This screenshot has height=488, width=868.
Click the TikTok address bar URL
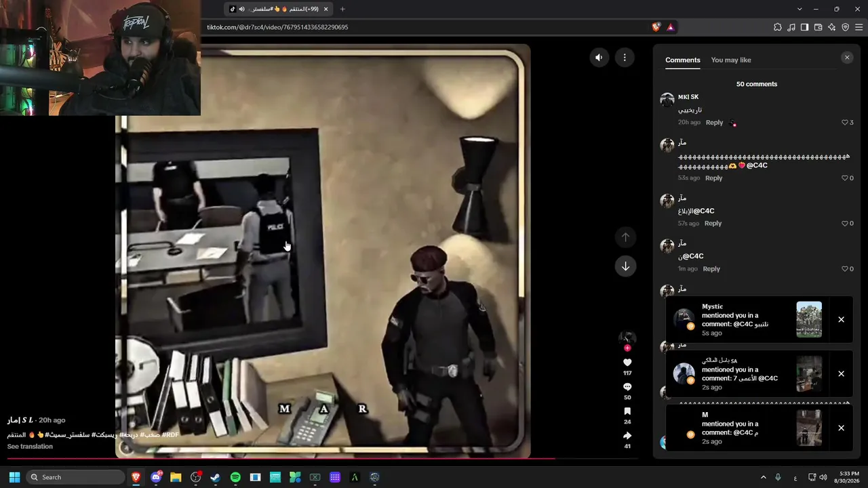(278, 27)
